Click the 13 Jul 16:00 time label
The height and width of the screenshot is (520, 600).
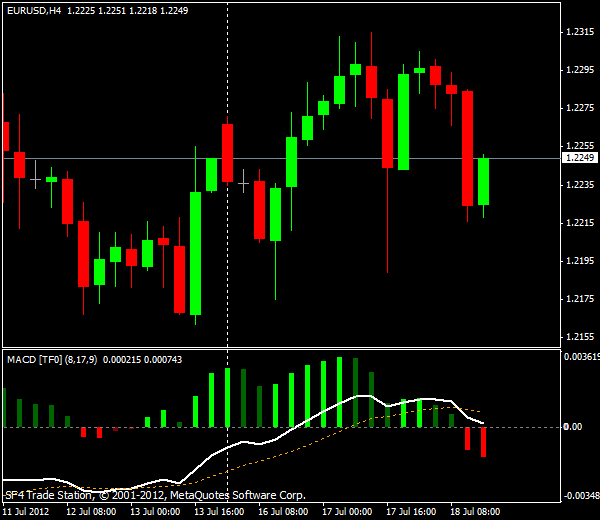[219, 512]
